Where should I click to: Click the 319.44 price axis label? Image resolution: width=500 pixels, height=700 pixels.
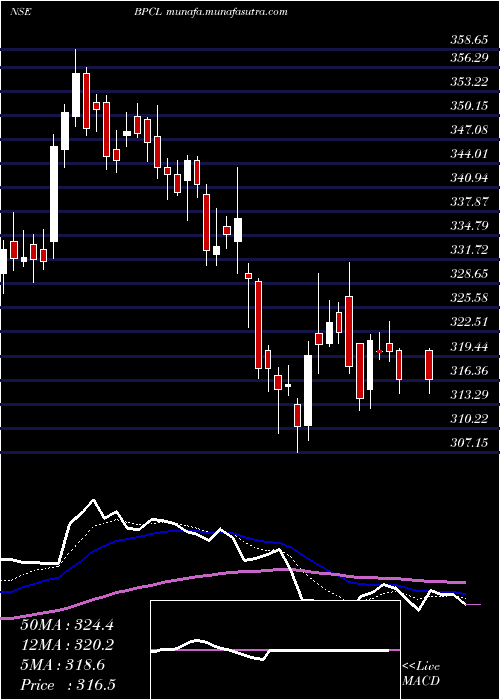[x=468, y=347]
